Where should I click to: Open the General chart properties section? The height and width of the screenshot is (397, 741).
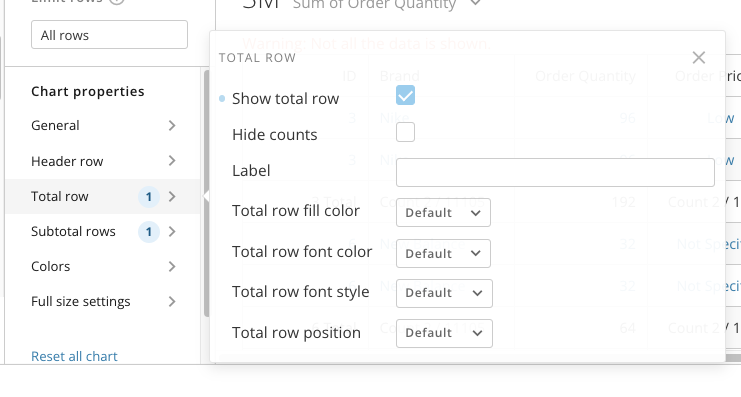(x=103, y=126)
